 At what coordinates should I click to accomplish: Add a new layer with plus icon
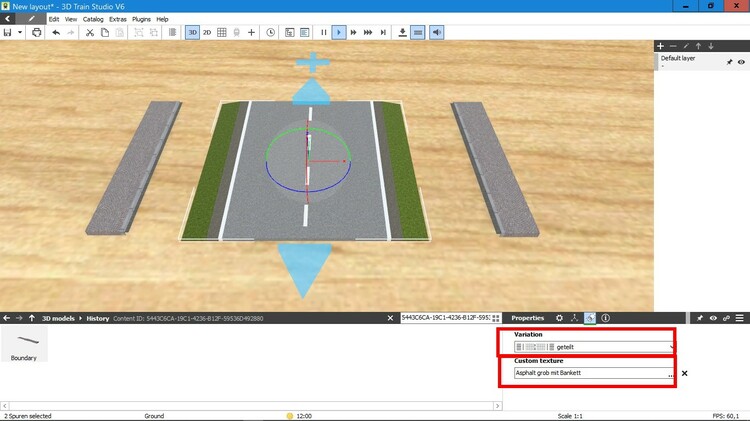(660, 46)
